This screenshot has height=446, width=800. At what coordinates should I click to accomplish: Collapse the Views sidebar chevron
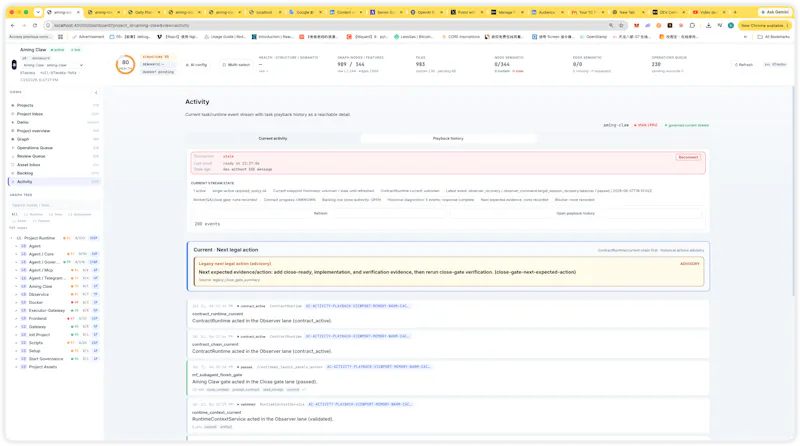pyautogui.click(x=96, y=92)
